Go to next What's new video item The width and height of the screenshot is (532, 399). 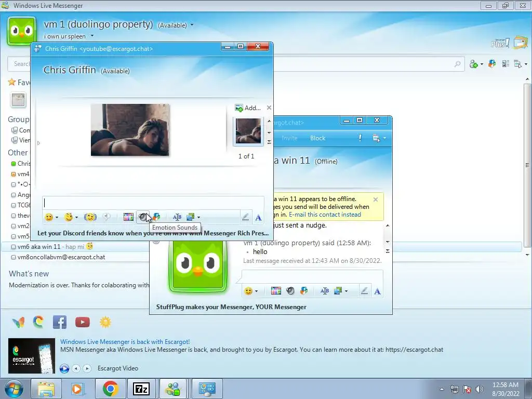(x=87, y=368)
